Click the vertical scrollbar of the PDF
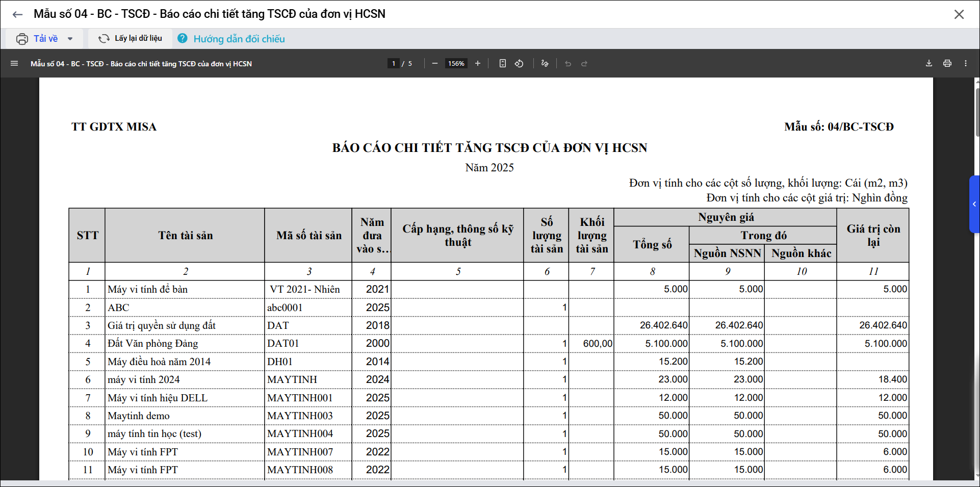Image resolution: width=980 pixels, height=487 pixels. [977, 112]
